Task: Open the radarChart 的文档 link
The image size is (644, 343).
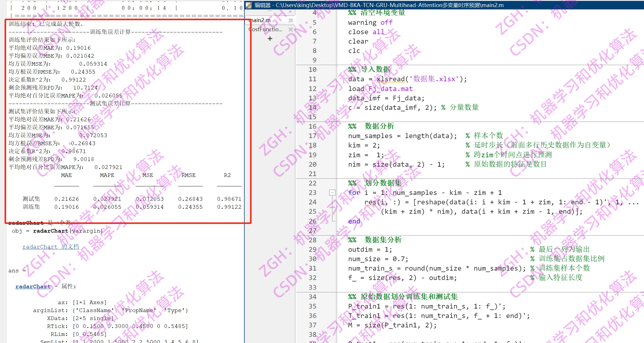Action: (51, 247)
